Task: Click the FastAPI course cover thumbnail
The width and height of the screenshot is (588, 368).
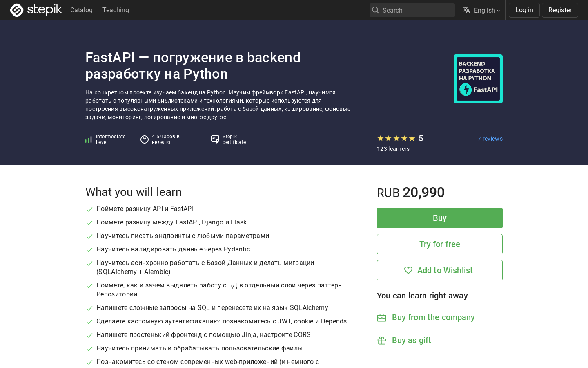Action: 478,79
